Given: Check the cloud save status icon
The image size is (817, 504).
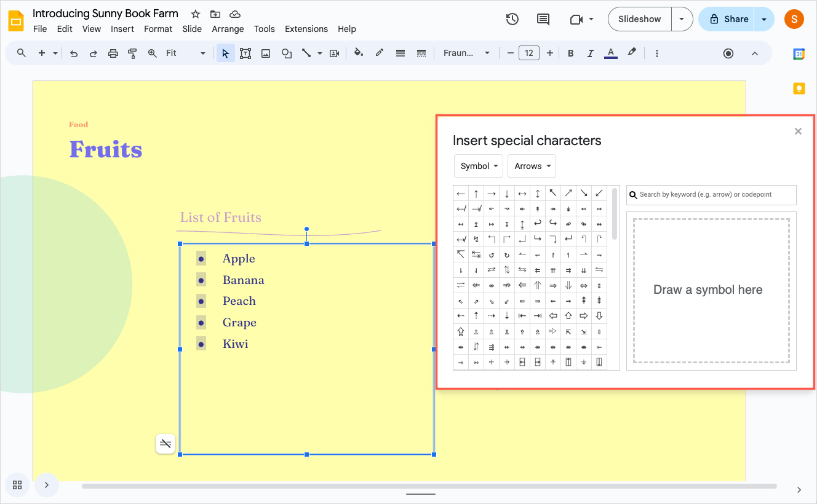Looking at the screenshot, I should coord(234,14).
